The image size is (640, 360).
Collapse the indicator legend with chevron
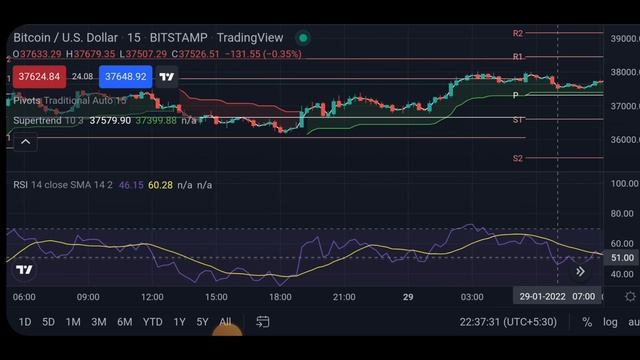[26, 142]
